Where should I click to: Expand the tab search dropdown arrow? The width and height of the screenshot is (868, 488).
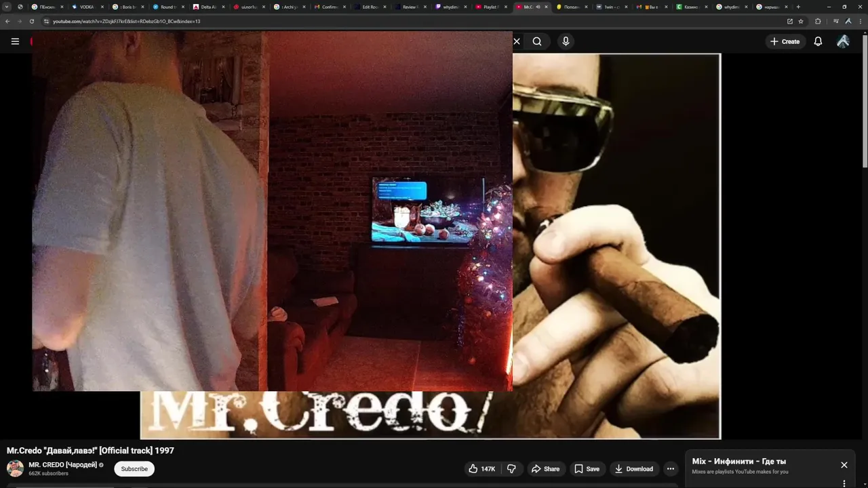tap(7, 7)
